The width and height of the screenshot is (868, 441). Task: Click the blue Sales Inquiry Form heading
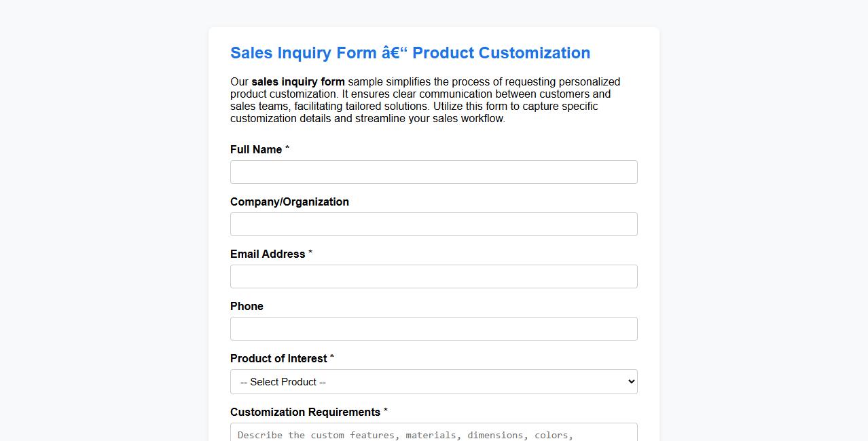point(410,53)
